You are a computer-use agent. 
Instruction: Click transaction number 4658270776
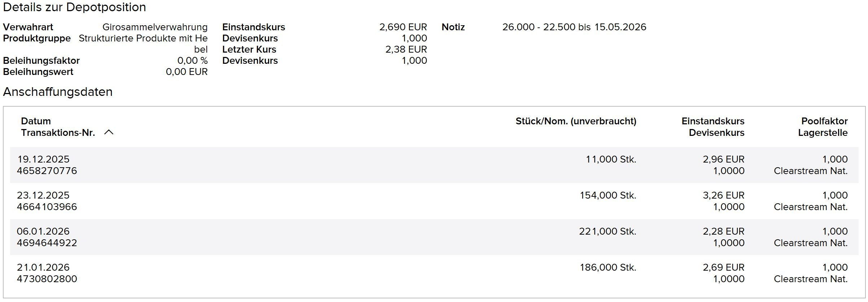47,171
